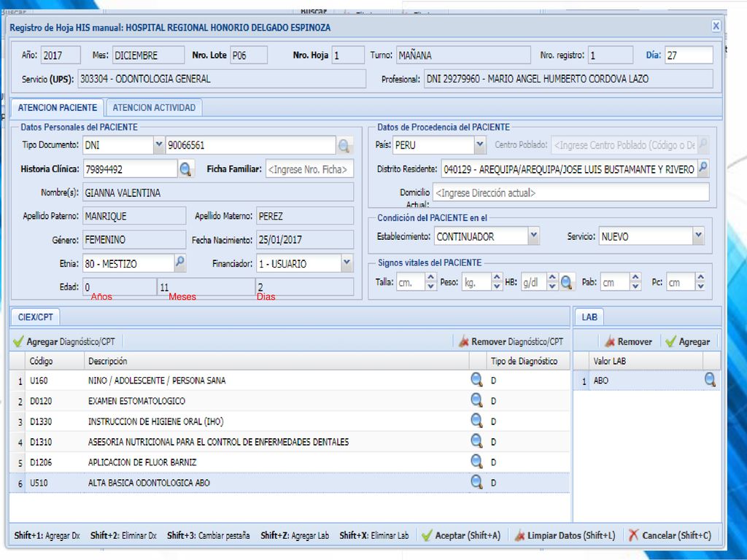
Task: Click the Pab cm input field
Action: click(616, 282)
